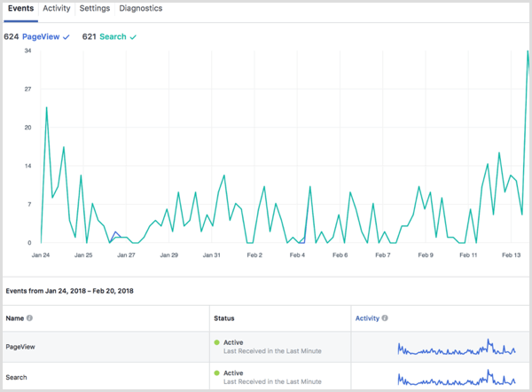Open the Settings tab
The height and width of the screenshot is (392, 532).
[95, 9]
